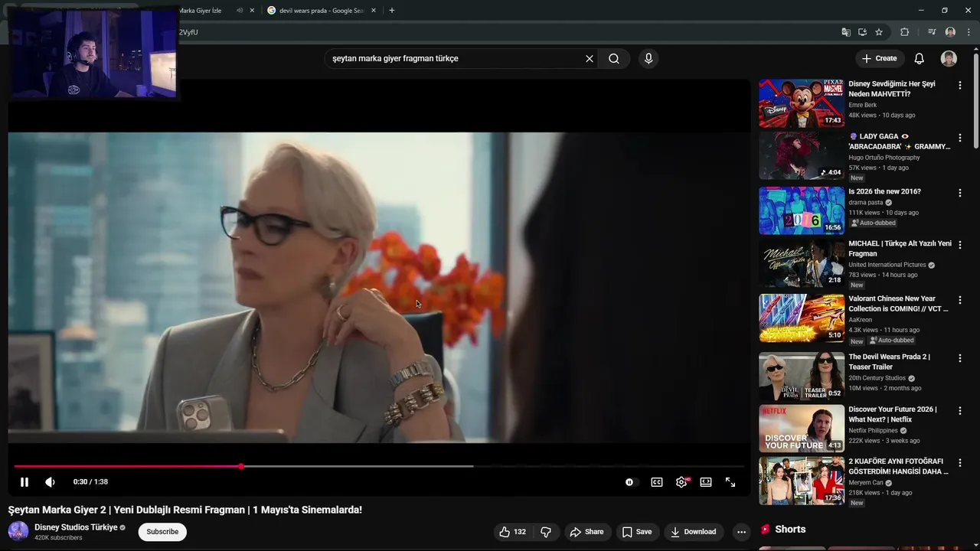The image size is (980, 551).
Task: Open Disney Studios Türkiye channel name
Action: pos(76,527)
